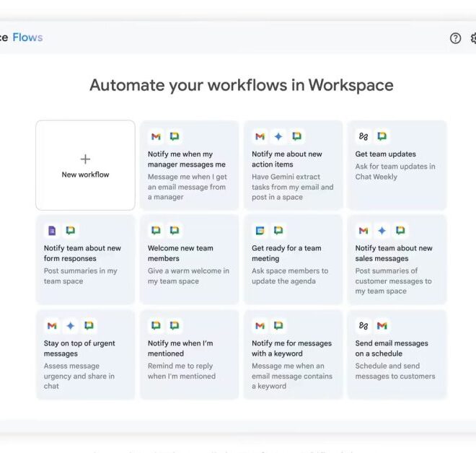Image resolution: width=476 pixels, height=453 pixels.
Task: Click 'Message me when I get an email' description
Action: point(188,187)
